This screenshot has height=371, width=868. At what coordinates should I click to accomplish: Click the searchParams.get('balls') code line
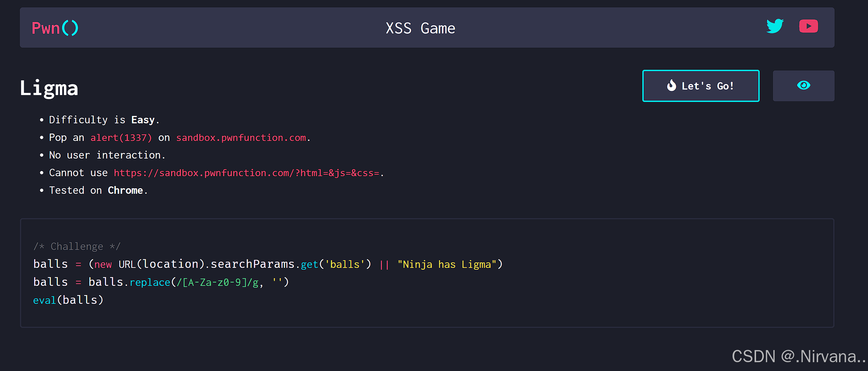(268, 264)
